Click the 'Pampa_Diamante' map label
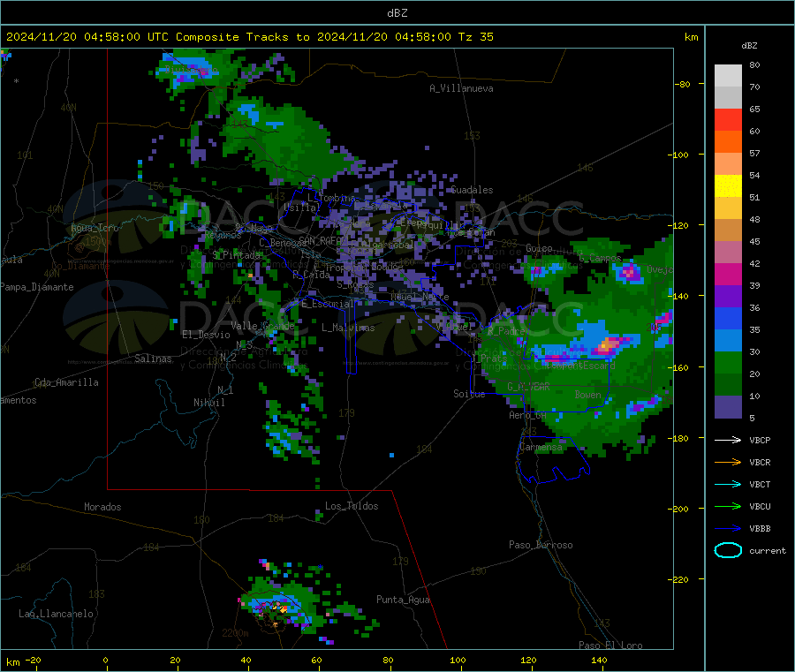This screenshot has width=795, height=672. coord(37,287)
